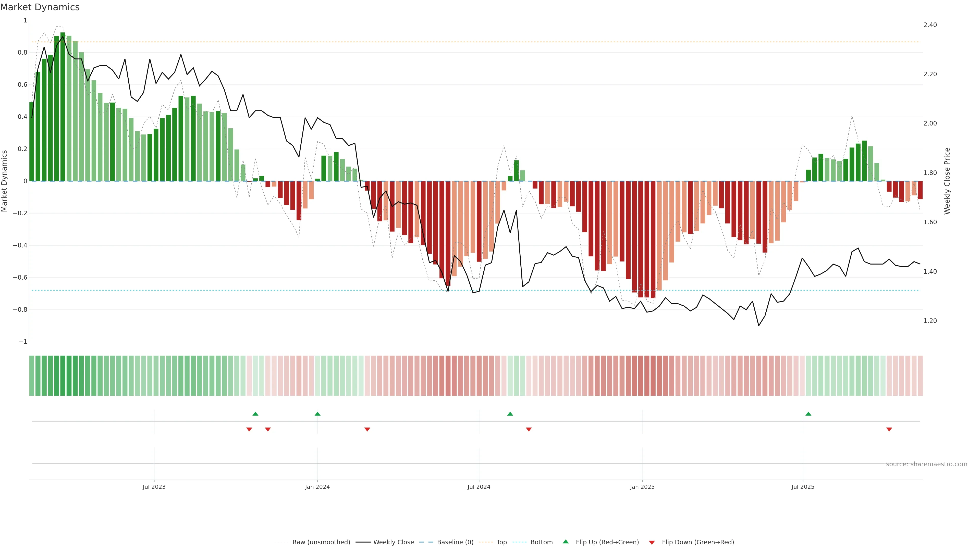
Task: Click the red flip-down marker after Jan 2024
Action: (367, 429)
